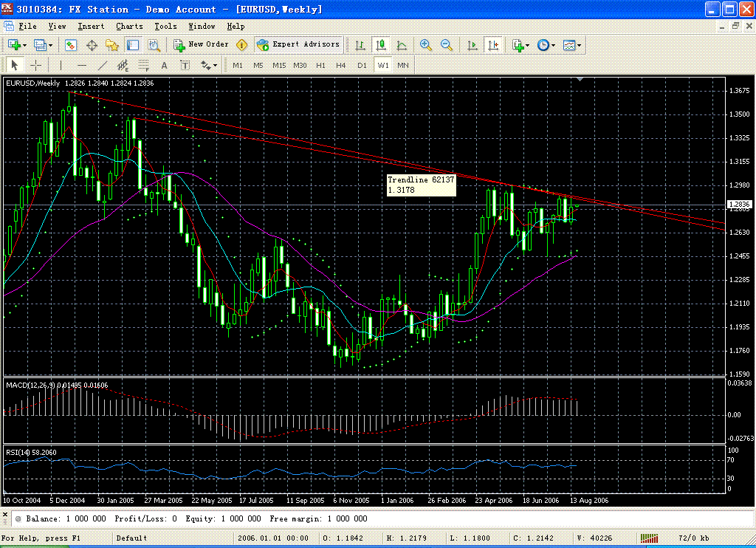Viewport: 756px width, 548px height.
Task: Open the Arrows drawing tool icon
Action: click(x=206, y=65)
